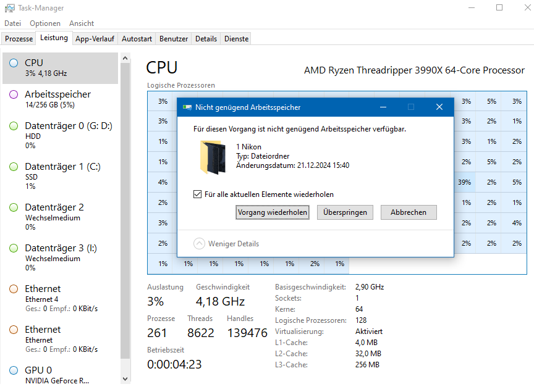
Task: Click the Task-Manager title bar icon
Action: (x=9, y=8)
